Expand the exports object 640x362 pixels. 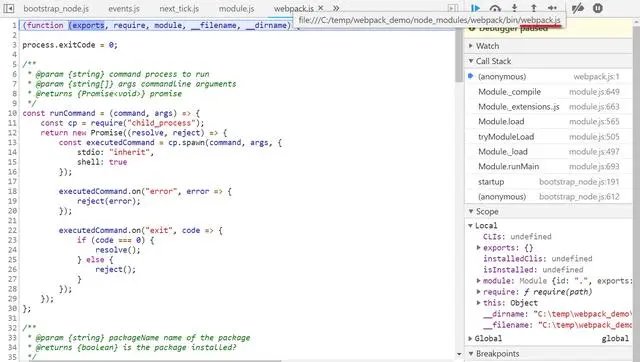coord(478,247)
